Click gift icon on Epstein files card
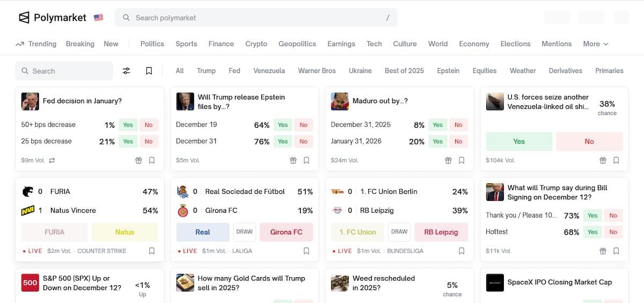 [x=293, y=160]
